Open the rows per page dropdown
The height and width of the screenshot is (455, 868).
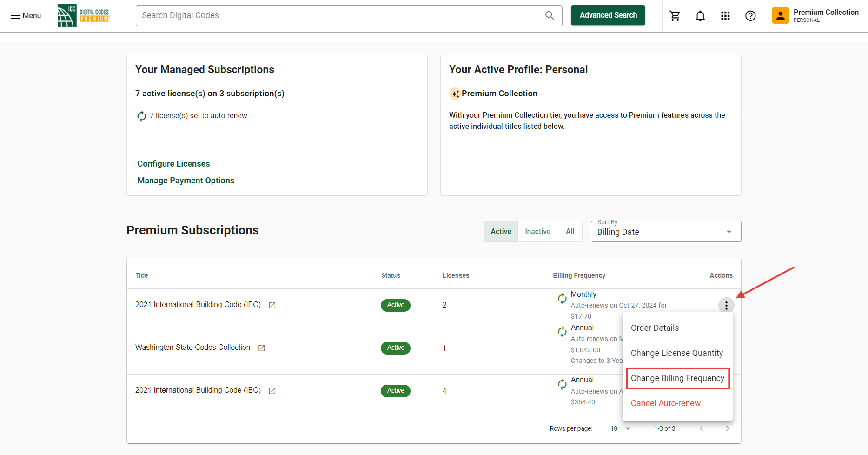(x=621, y=428)
